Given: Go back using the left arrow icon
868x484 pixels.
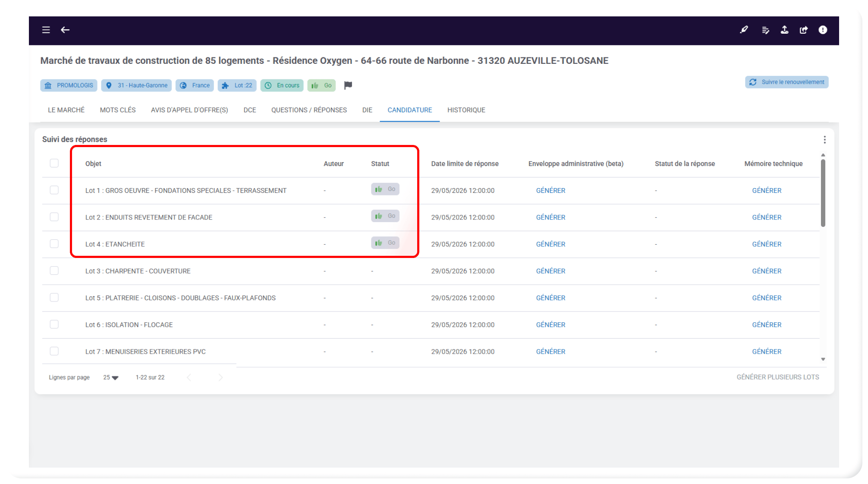Looking at the screenshot, I should tap(65, 30).
